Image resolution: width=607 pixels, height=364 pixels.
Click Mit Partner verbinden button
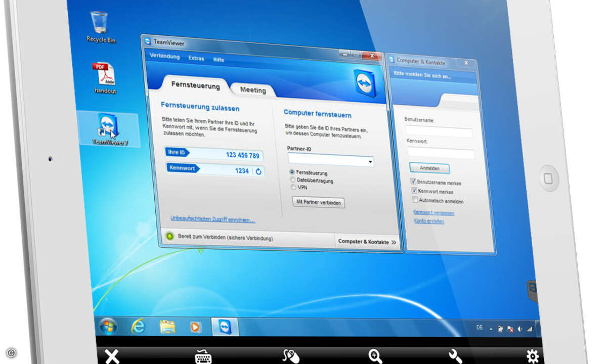[319, 203]
